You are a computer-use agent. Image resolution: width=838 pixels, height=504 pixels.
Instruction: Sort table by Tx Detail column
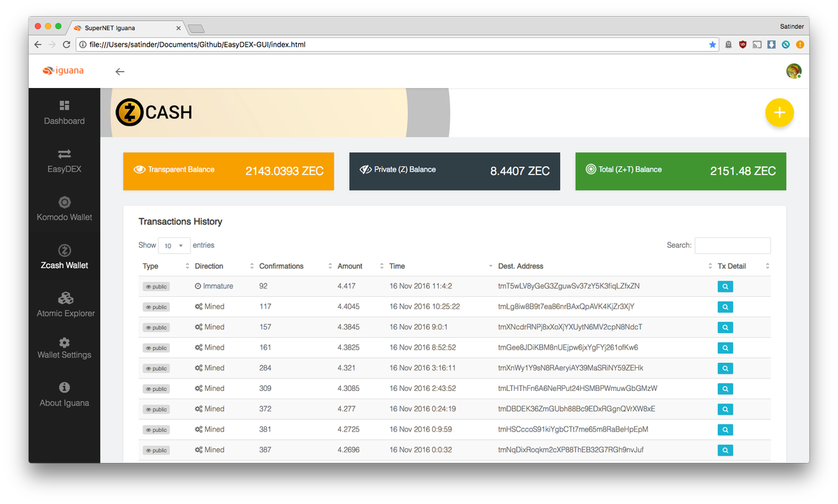742,266
